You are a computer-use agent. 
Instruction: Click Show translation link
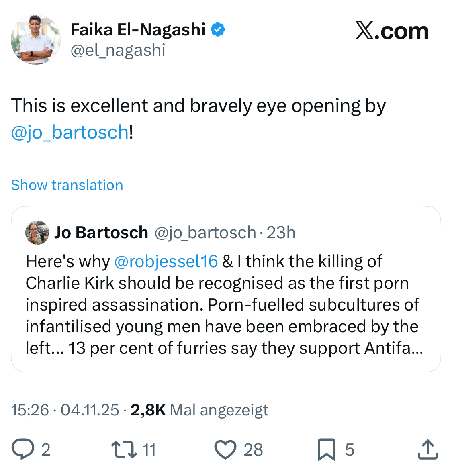(x=67, y=185)
